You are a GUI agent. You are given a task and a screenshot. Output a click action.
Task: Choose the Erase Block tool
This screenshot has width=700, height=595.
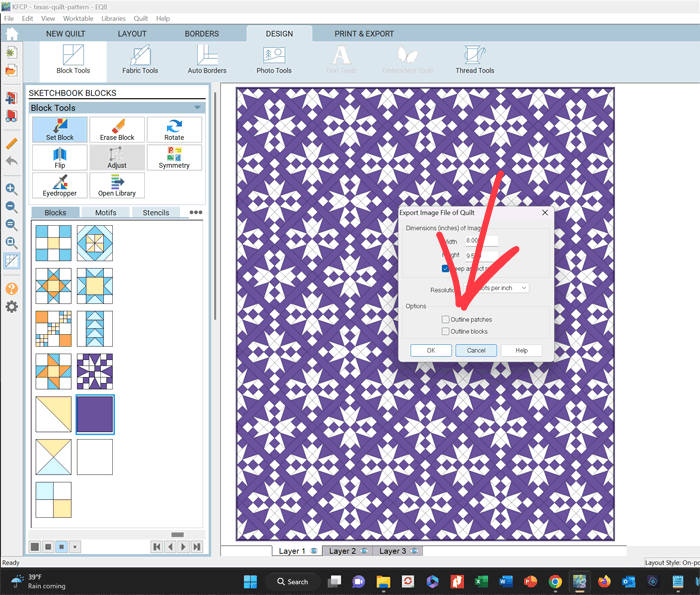click(117, 129)
